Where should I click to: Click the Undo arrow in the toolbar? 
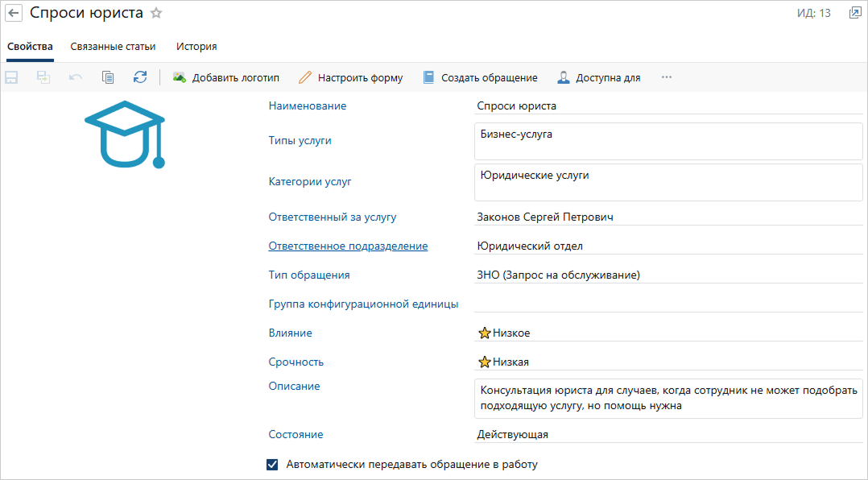76,77
